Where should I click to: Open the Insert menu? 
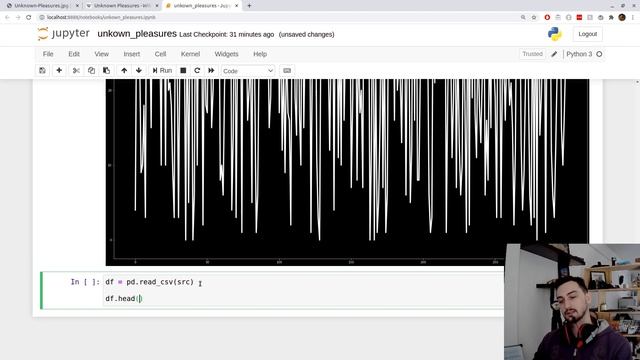pyautogui.click(x=132, y=54)
